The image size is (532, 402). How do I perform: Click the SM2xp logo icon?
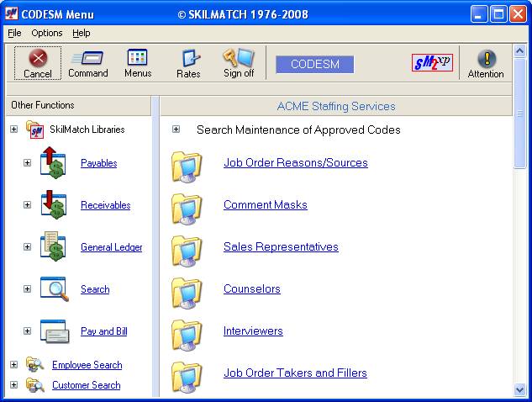(432, 63)
